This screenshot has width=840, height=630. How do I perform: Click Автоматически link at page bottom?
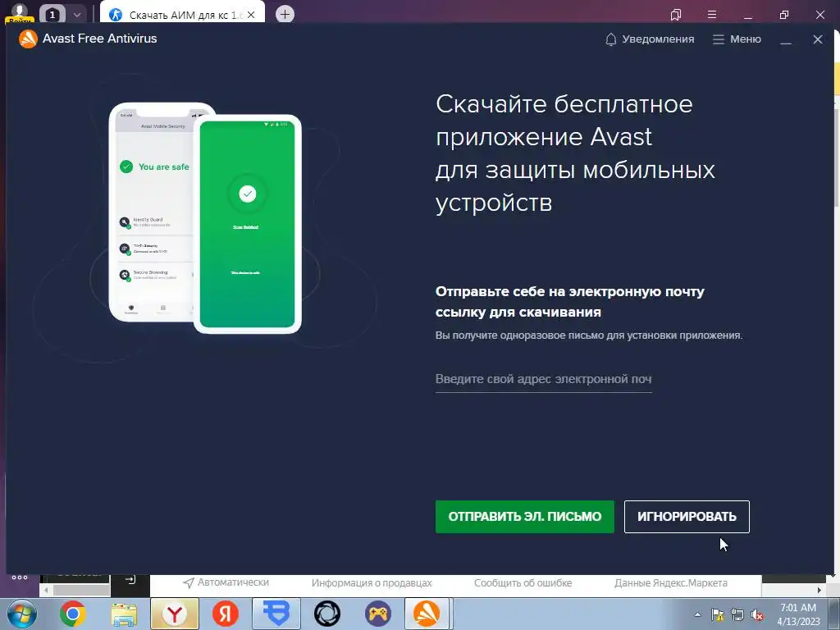click(226, 582)
